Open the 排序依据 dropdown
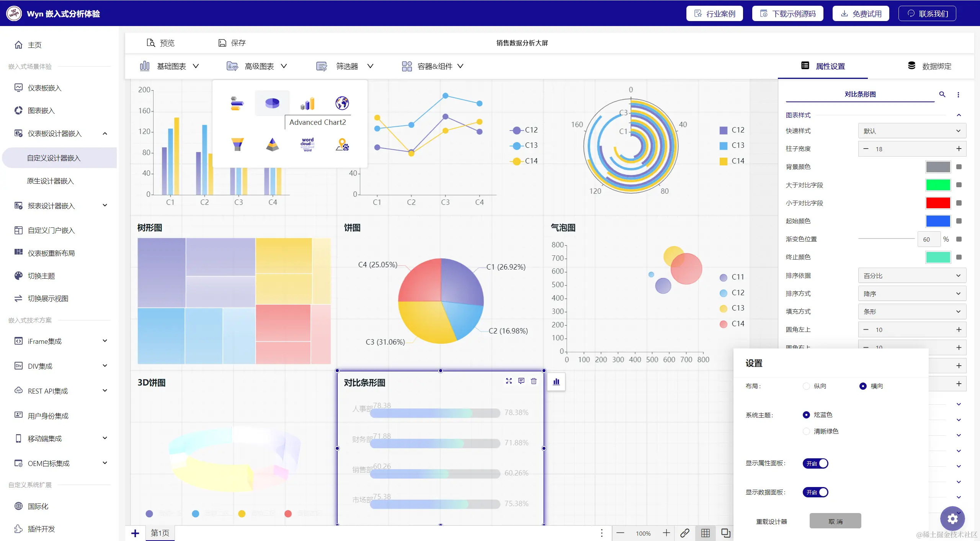The width and height of the screenshot is (980, 541). [912, 276]
